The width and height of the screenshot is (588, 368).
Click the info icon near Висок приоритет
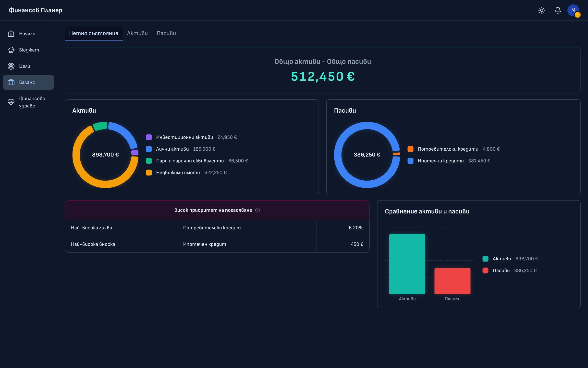(x=257, y=210)
